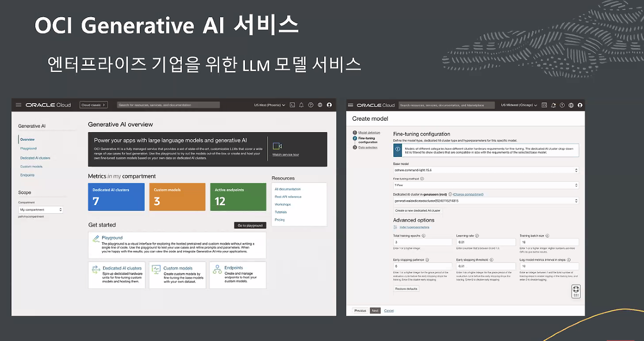Image resolution: width=644 pixels, height=341 pixels.
Task: Open profile avatar in Create model header
Action: coord(580,105)
